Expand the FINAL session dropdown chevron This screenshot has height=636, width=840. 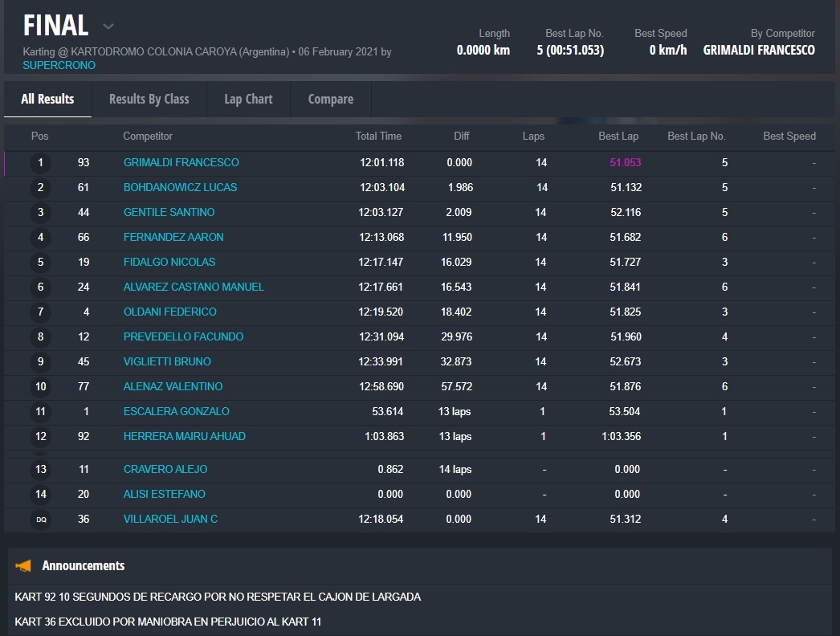click(x=108, y=26)
